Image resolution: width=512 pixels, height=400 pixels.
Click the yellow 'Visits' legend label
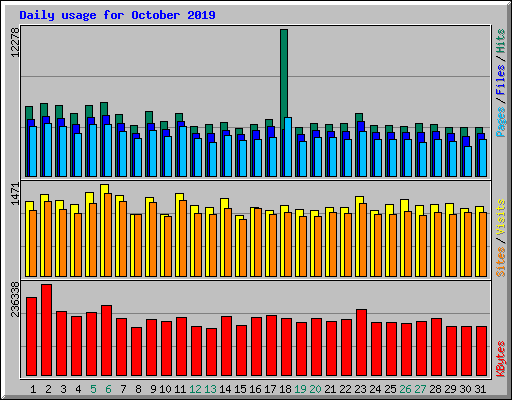501,218
